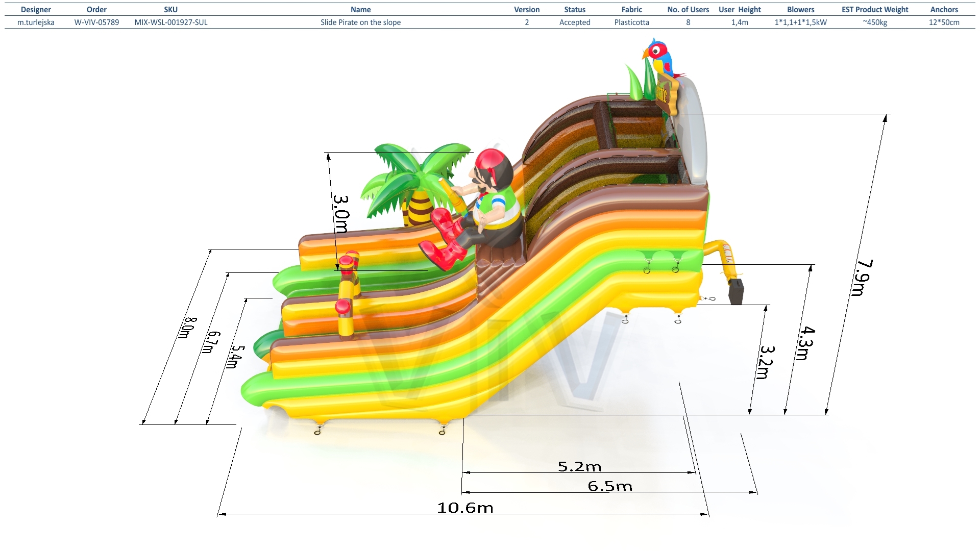The width and height of the screenshot is (980, 551).
Task: Select SKU value MIX-WSL-001927-SUL
Action: (171, 22)
